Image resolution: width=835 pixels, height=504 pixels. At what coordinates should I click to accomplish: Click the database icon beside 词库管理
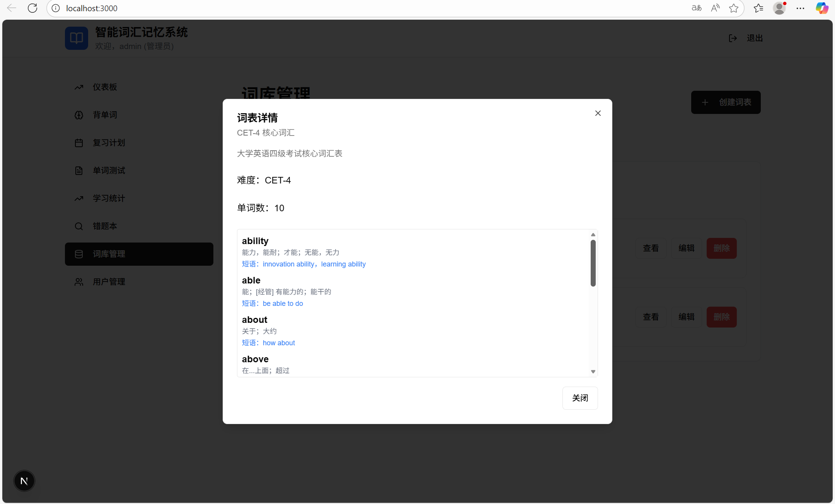[x=78, y=254]
